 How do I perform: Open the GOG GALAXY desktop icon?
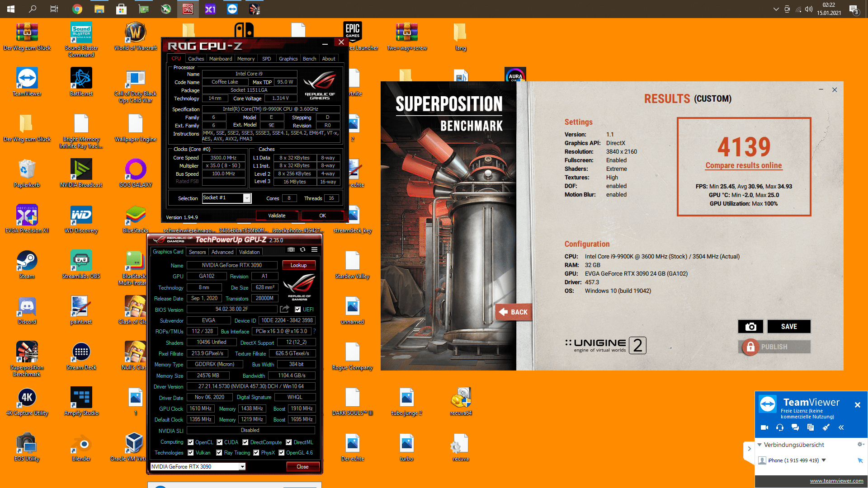pos(136,174)
